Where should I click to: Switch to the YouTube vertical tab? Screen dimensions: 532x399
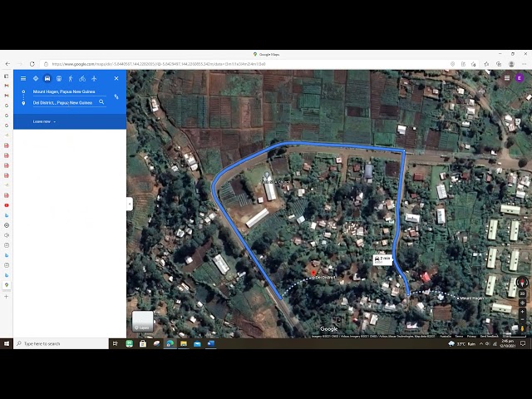coord(7,205)
